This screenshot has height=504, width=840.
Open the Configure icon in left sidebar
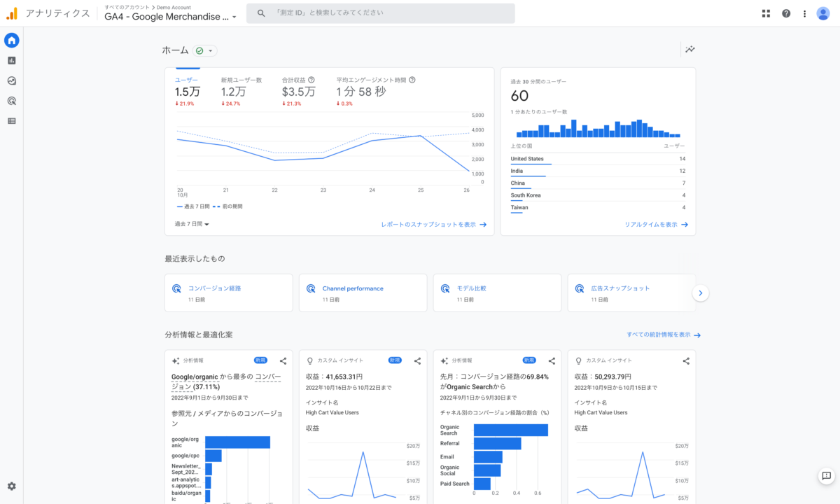pos(11,121)
